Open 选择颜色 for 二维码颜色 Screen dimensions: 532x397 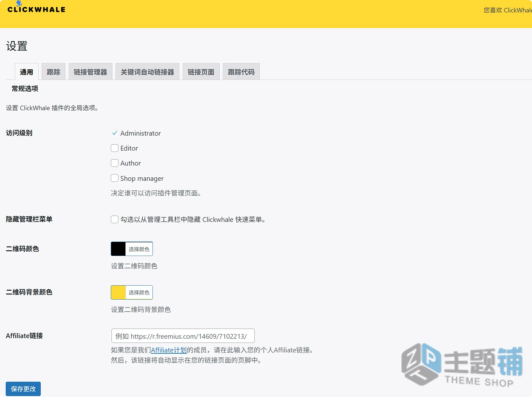pyautogui.click(x=139, y=249)
